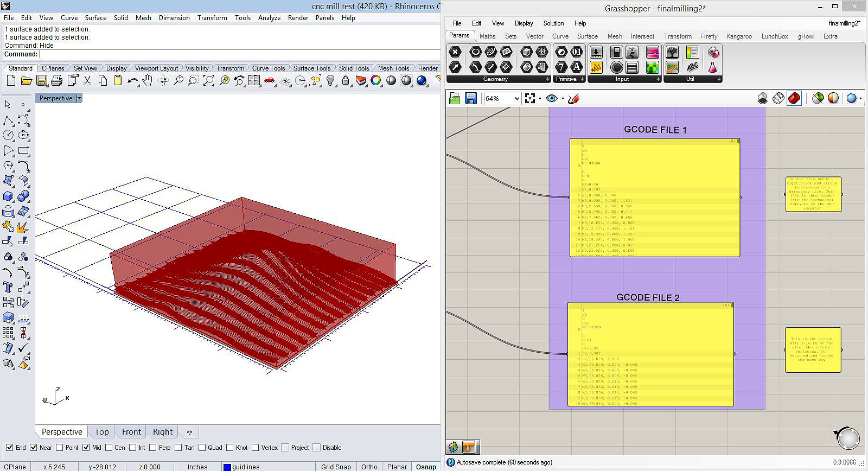Click the Grasshopper sketch pencil icon
The image size is (868, 471).
pyautogui.click(x=574, y=98)
